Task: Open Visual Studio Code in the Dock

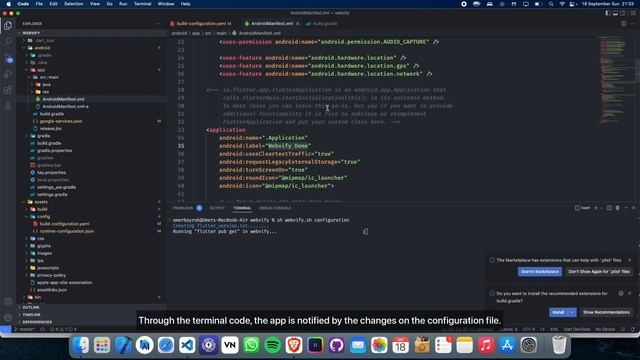Action: coord(187,345)
